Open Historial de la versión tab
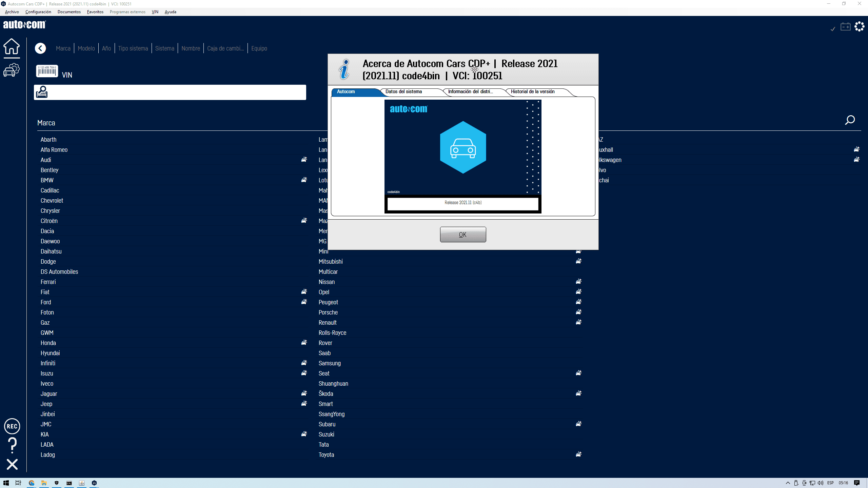Viewport: 868px width, 488px height. click(x=532, y=92)
